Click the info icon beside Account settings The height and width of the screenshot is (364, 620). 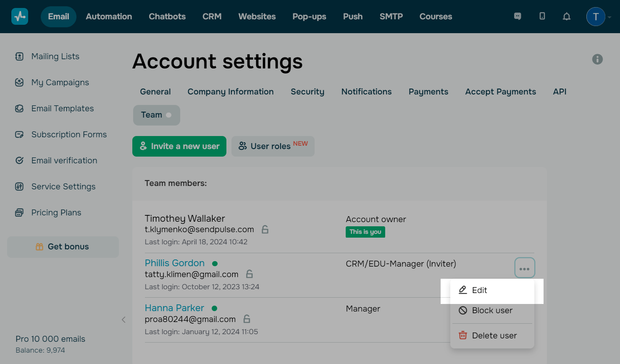597,59
